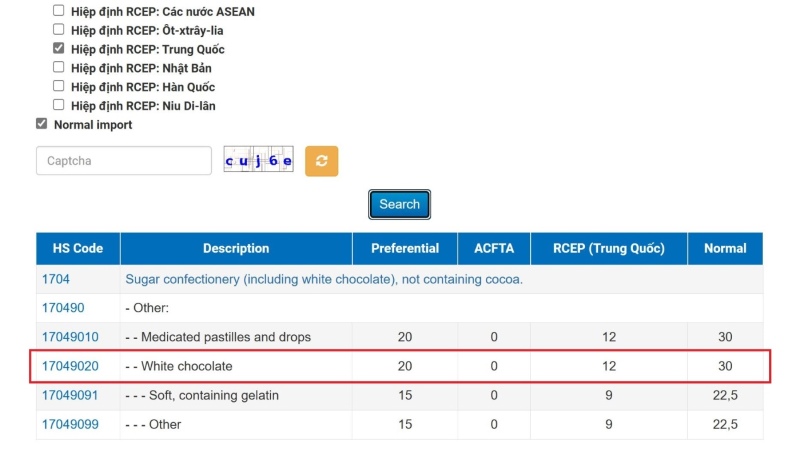Disable the Normal import checkbox
The width and height of the screenshot is (800, 455).
[41, 124]
